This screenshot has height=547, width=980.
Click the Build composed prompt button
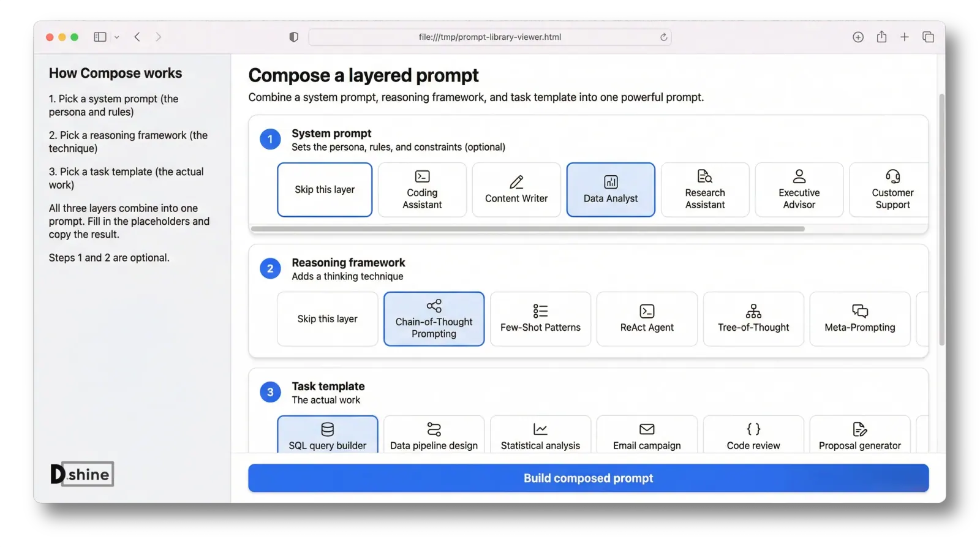[588, 478]
